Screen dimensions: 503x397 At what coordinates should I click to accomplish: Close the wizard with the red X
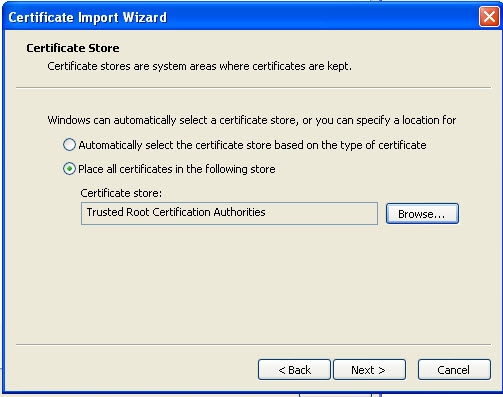pyautogui.click(x=489, y=16)
